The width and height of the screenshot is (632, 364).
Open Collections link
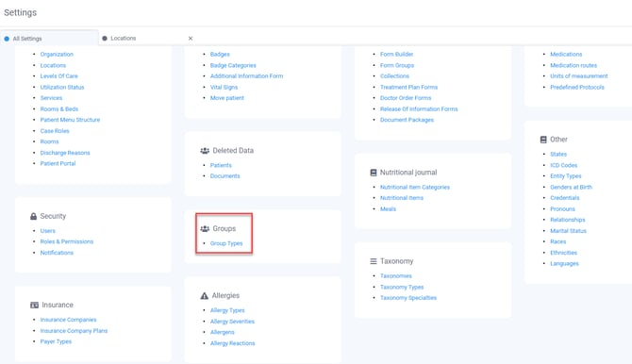click(394, 76)
